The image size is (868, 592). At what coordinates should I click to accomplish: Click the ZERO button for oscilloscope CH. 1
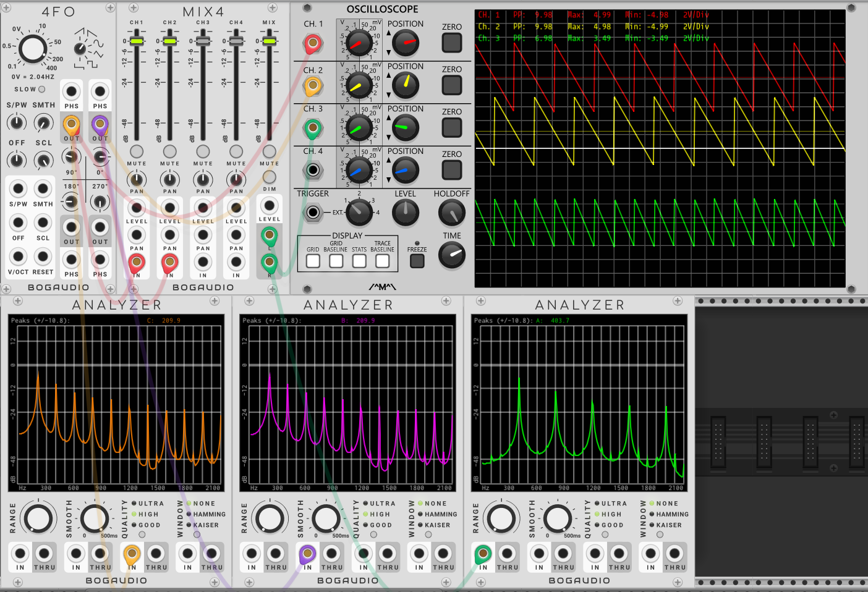(452, 43)
